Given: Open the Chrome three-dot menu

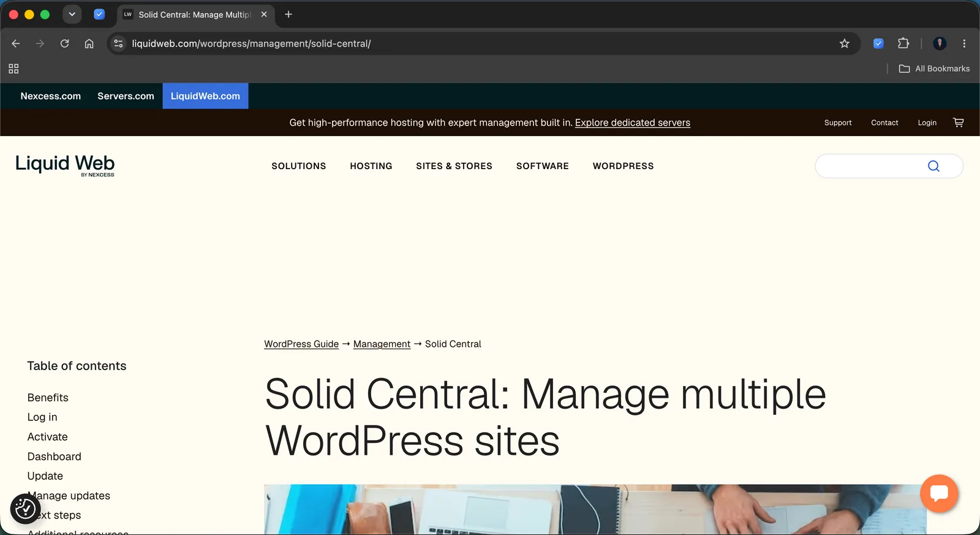Looking at the screenshot, I should 964,44.
